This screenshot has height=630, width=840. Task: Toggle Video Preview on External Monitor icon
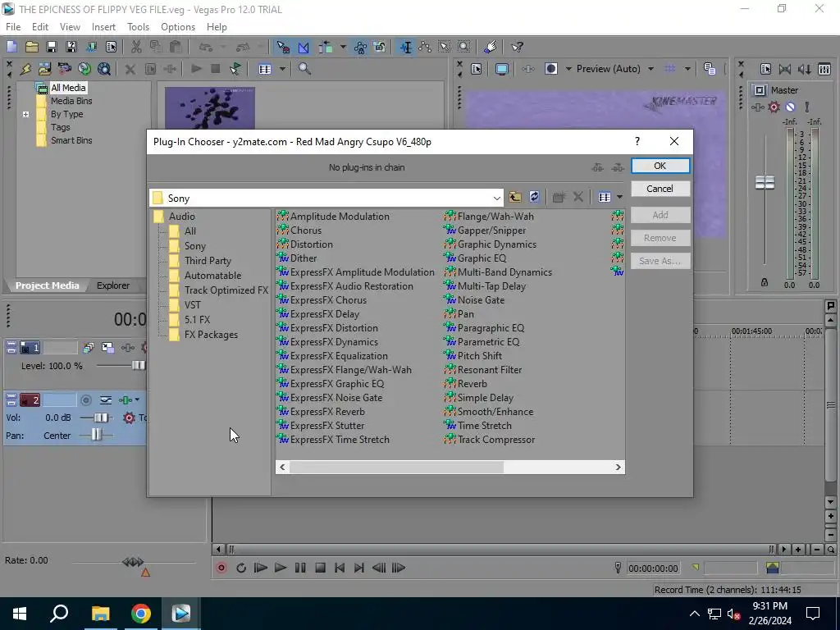click(502, 69)
